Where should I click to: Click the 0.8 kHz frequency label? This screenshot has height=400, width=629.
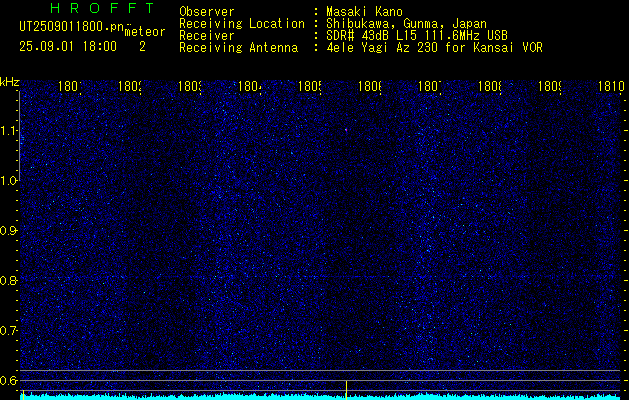(x=9, y=280)
